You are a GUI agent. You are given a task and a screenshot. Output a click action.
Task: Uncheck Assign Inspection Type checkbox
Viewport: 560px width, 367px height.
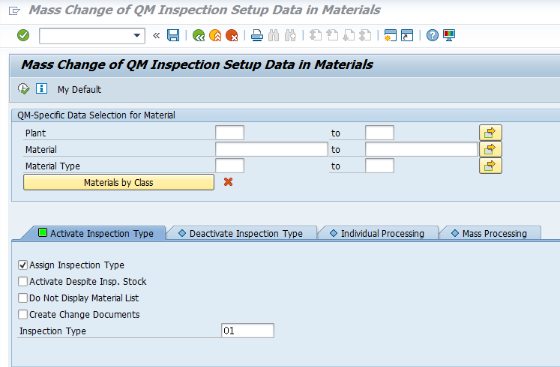click(23, 265)
